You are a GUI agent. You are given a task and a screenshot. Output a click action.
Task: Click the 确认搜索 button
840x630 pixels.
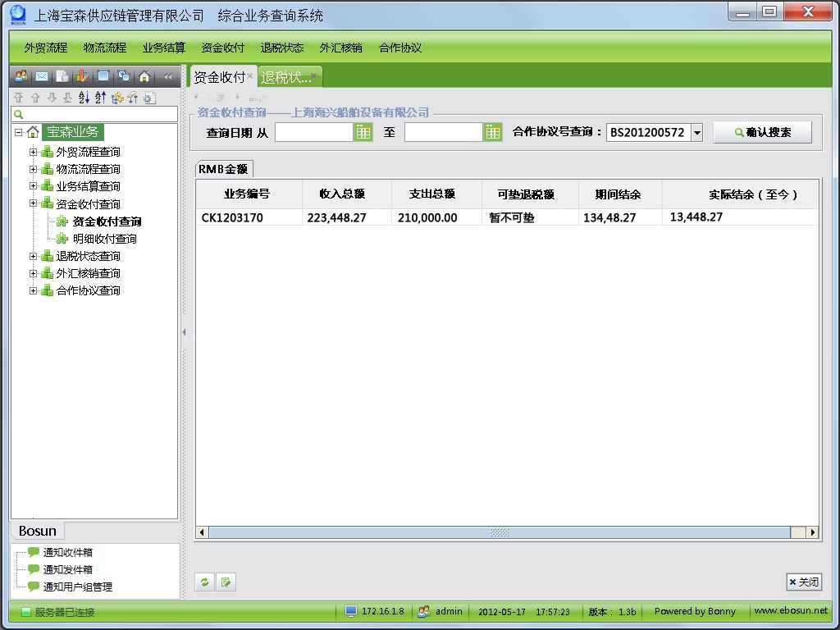tap(762, 132)
